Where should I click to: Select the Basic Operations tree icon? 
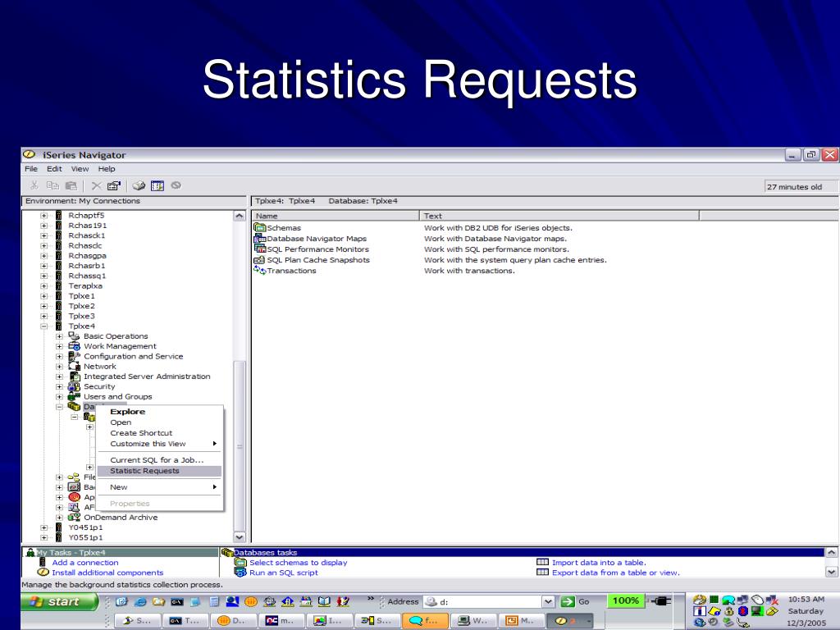(74, 336)
